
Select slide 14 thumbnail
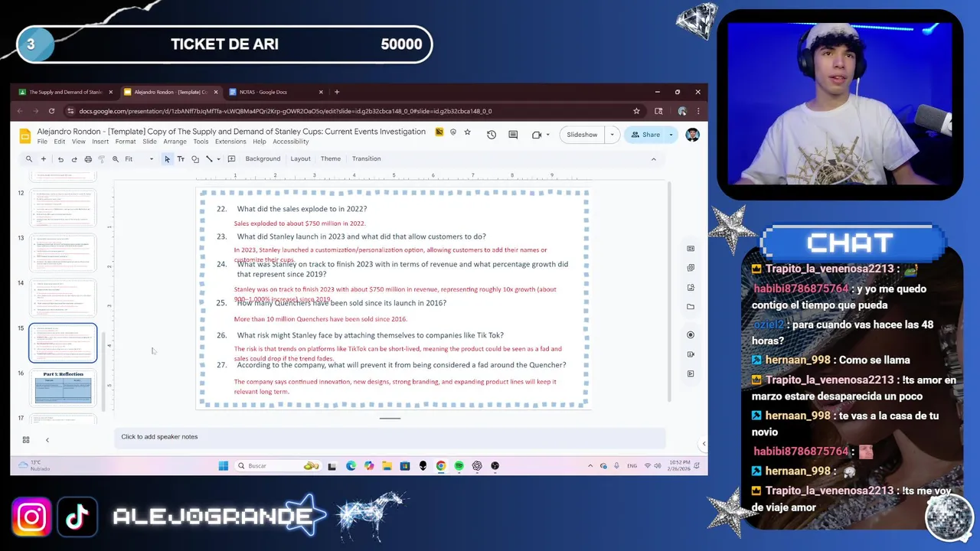63,298
